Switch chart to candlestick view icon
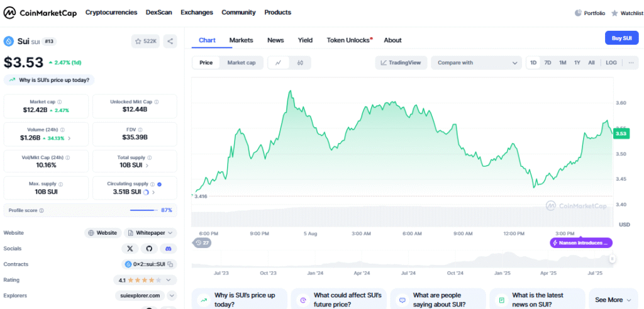The width and height of the screenshot is (644, 309). coord(300,63)
